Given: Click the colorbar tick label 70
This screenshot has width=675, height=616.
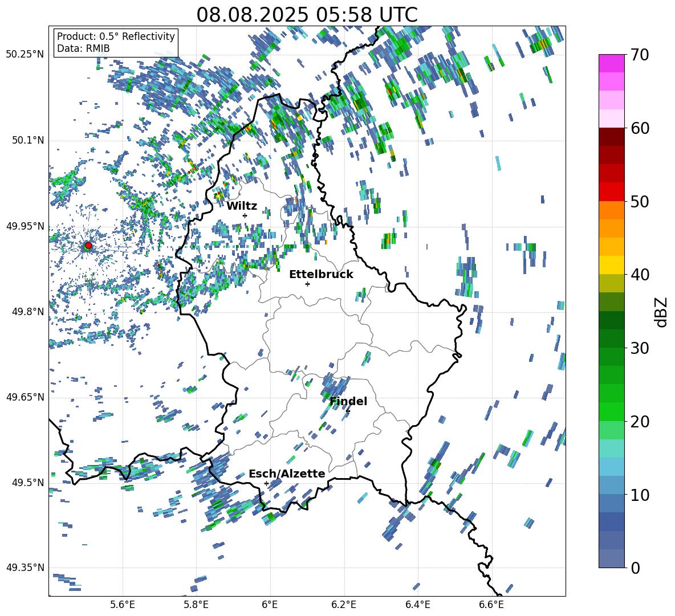Looking at the screenshot, I should [x=640, y=55].
